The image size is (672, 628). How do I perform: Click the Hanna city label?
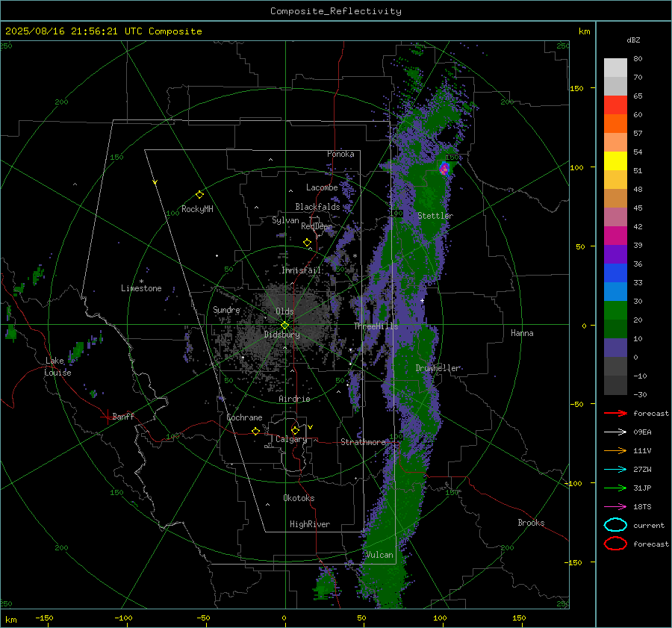tap(522, 333)
